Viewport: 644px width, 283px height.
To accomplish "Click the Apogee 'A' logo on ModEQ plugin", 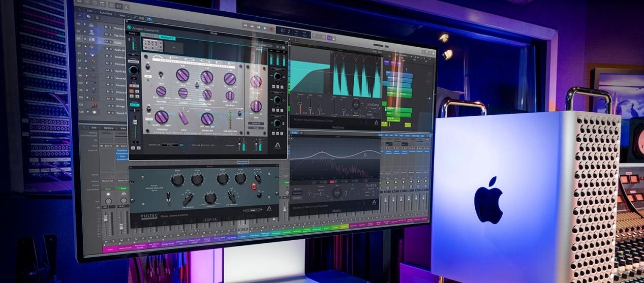I will (375, 202).
